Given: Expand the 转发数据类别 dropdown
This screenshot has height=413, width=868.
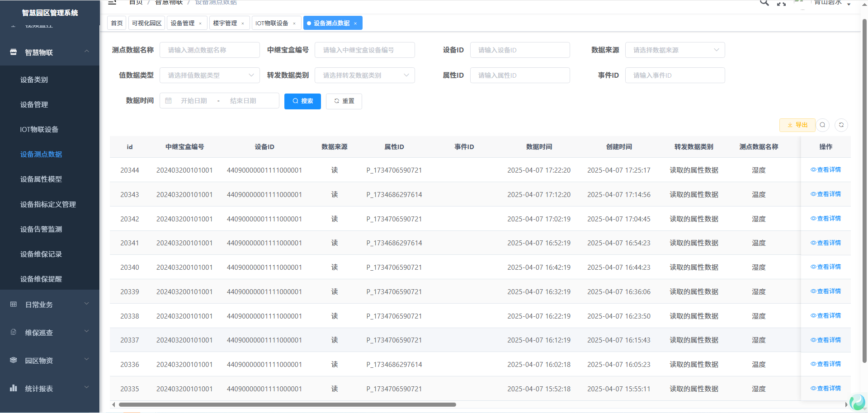Looking at the screenshot, I should tap(364, 75).
